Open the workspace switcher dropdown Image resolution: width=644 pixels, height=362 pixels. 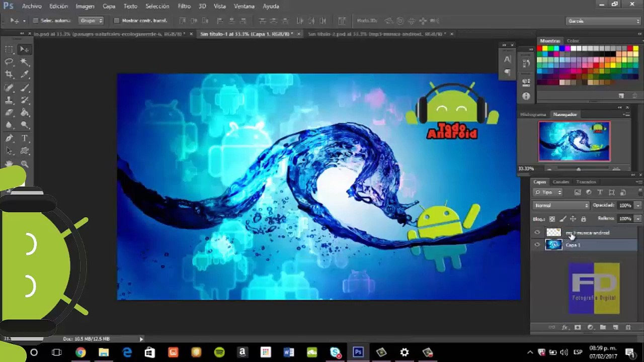click(x=603, y=21)
